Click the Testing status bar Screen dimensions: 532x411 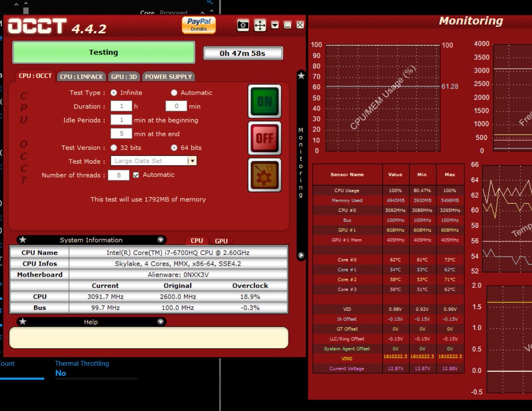click(104, 52)
